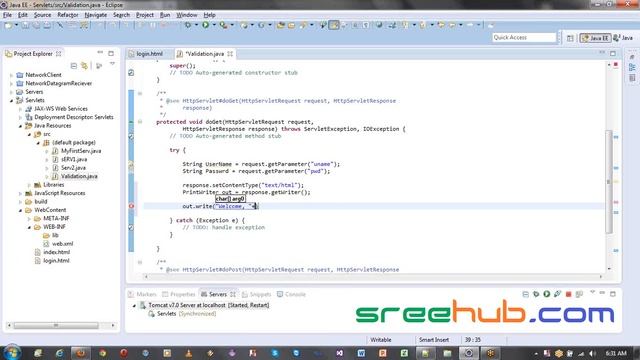Screen dimensions: 640x360
Task: Open the Navigate menu
Action: 96,15
